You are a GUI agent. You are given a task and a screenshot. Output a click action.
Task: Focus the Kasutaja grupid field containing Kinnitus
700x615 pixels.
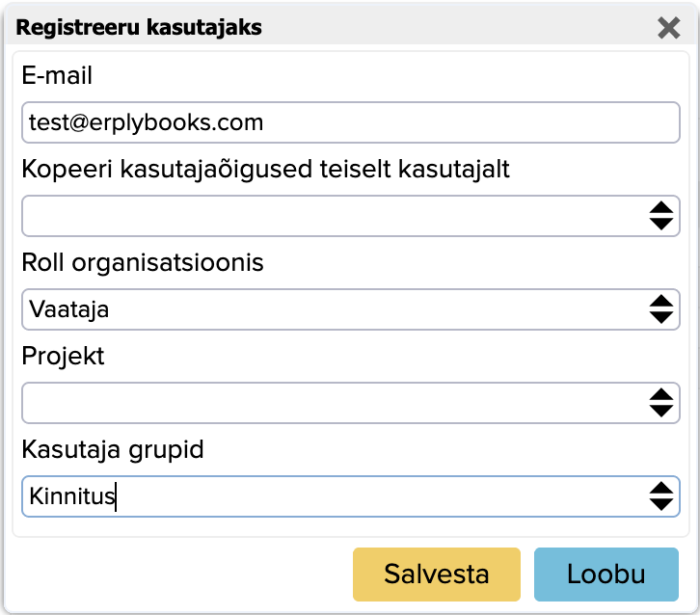click(x=350, y=496)
